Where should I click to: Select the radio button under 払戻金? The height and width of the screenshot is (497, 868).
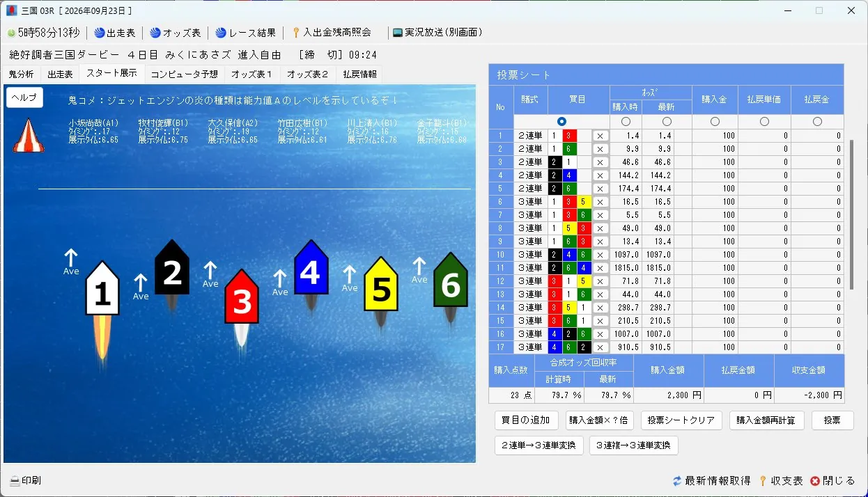[817, 122]
